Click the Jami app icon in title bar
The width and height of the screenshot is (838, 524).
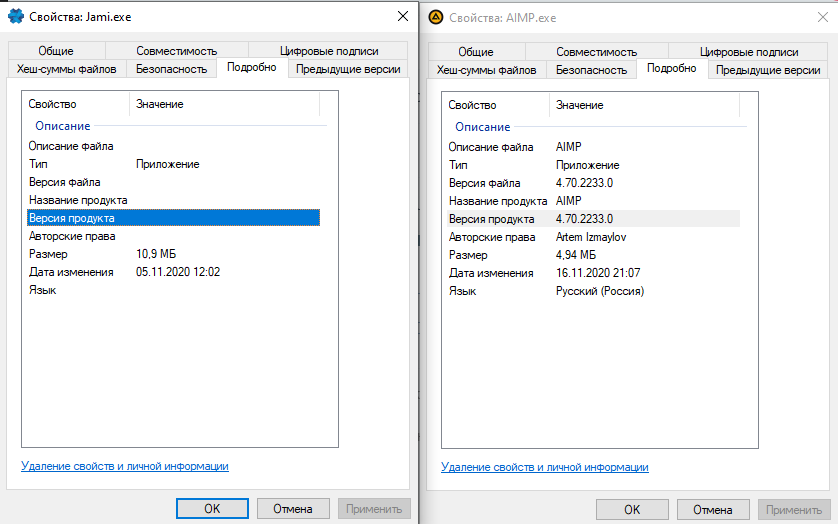[x=16, y=17]
